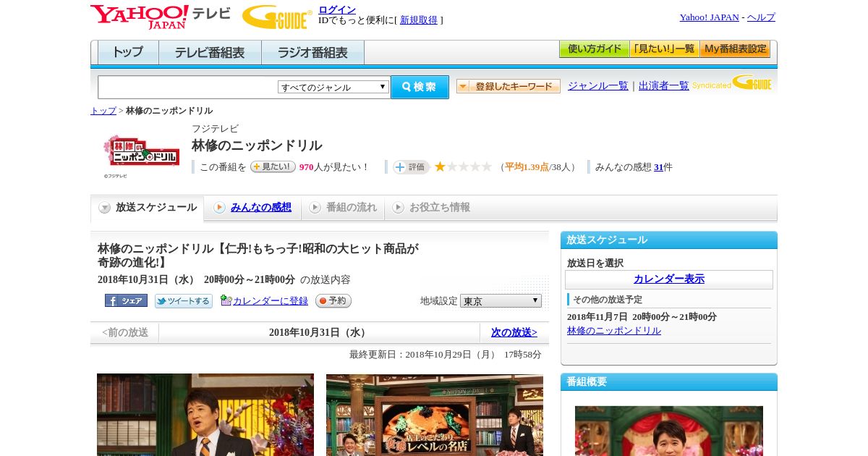The image size is (868, 456).
Task: Focus the program search input field
Action: [188, 87]
